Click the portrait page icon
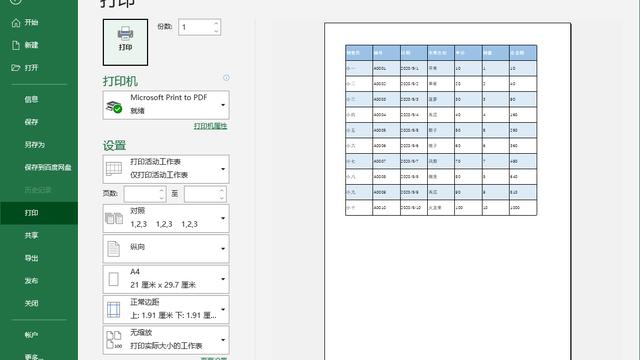 113,249
